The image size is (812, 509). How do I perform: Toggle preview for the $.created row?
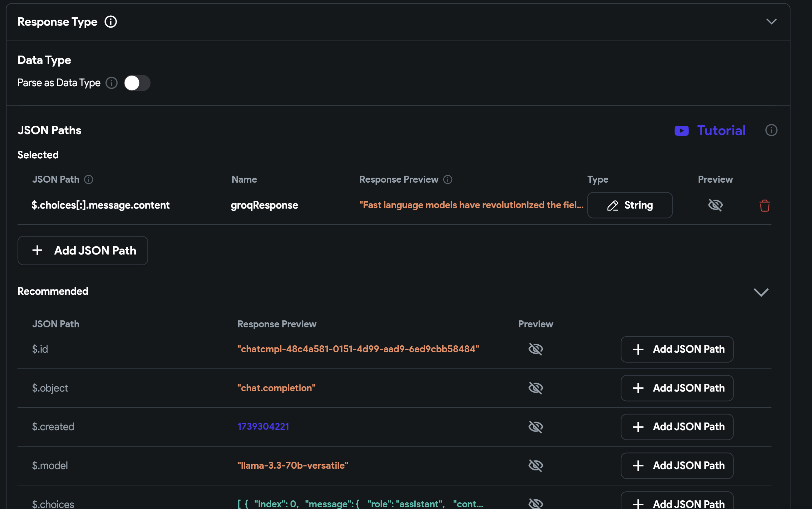click(535, 426)
